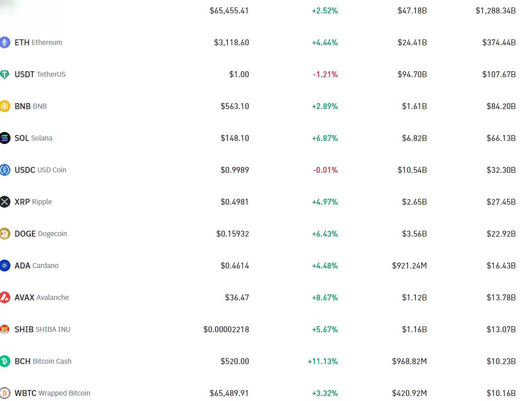The width and height of the screenshot is (532, 401).
Task: Click the Dogecoin icon
Action: pos(5,234)
